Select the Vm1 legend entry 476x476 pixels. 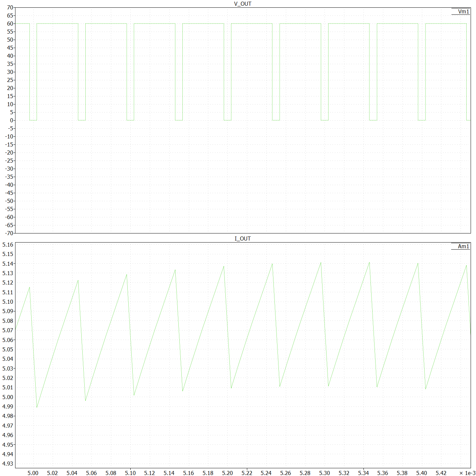[x=464, y=11]
